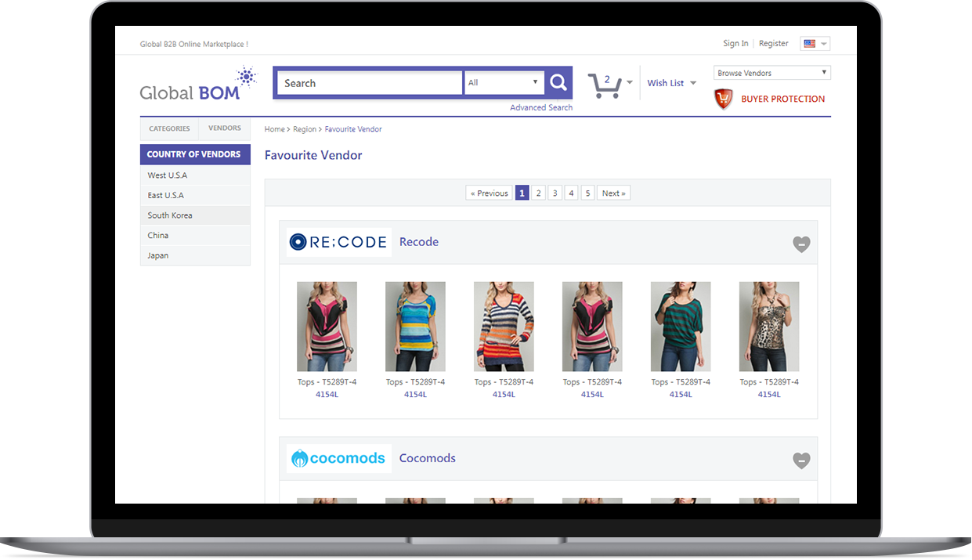This screenshot has height=560, width=972.
Task: Click the RE;CODE vendor logo
Action: (x=339, y=242)
